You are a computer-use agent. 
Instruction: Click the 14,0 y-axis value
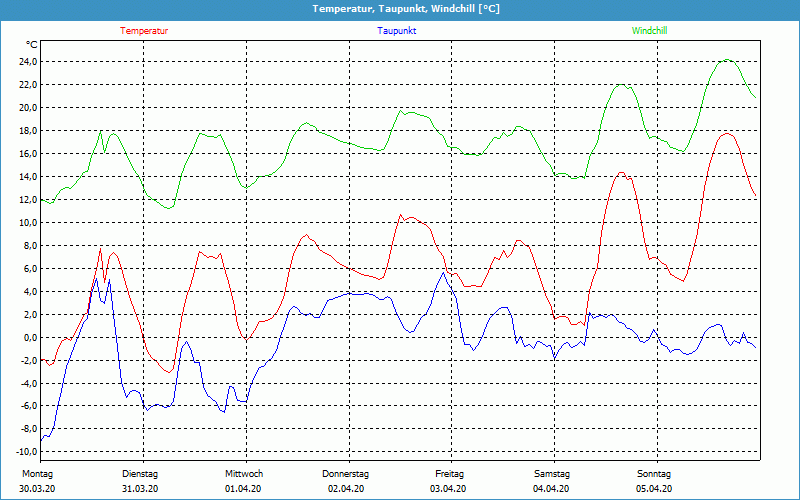point(28,177)
